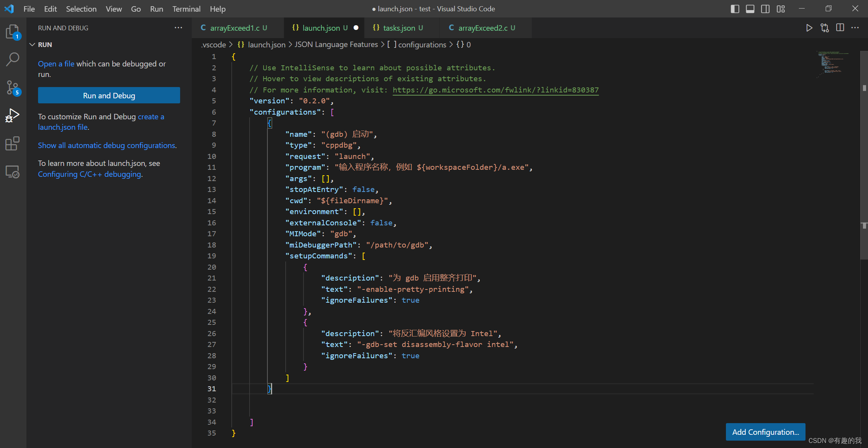The height and width of the screenshot is (448, 868).
Task: Select the tasks.json tab
Action: coord(399,27)
